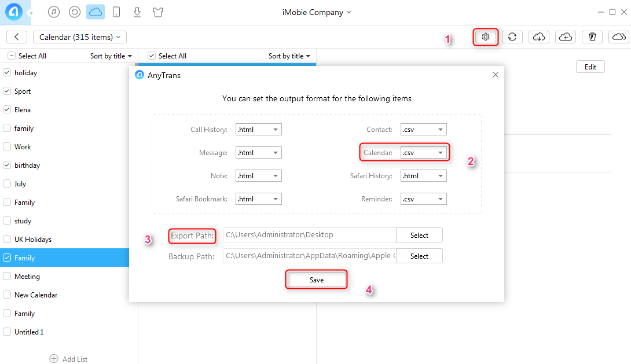This screenshot has height=364, width=631.
Task: Open left pane Sort by title menu
Action: click(111, 56)
